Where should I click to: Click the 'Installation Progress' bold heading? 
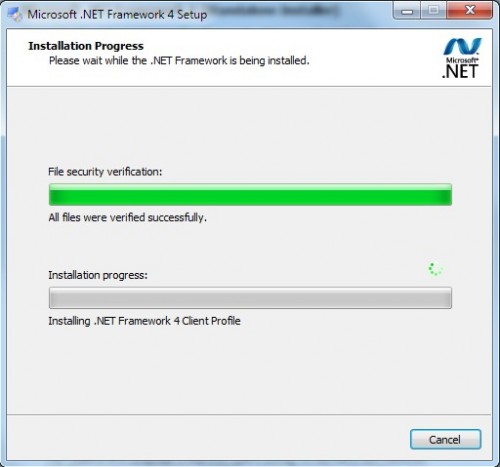coord(86,46)
